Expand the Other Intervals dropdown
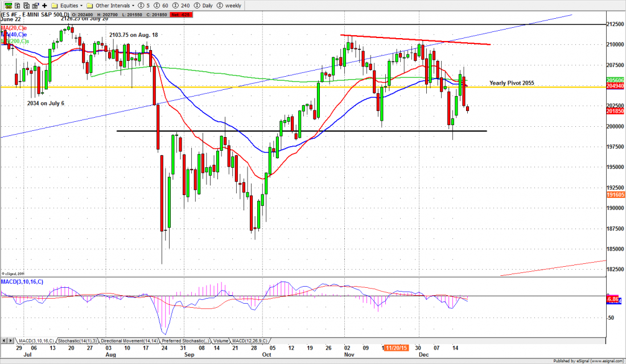 [113, 5]
